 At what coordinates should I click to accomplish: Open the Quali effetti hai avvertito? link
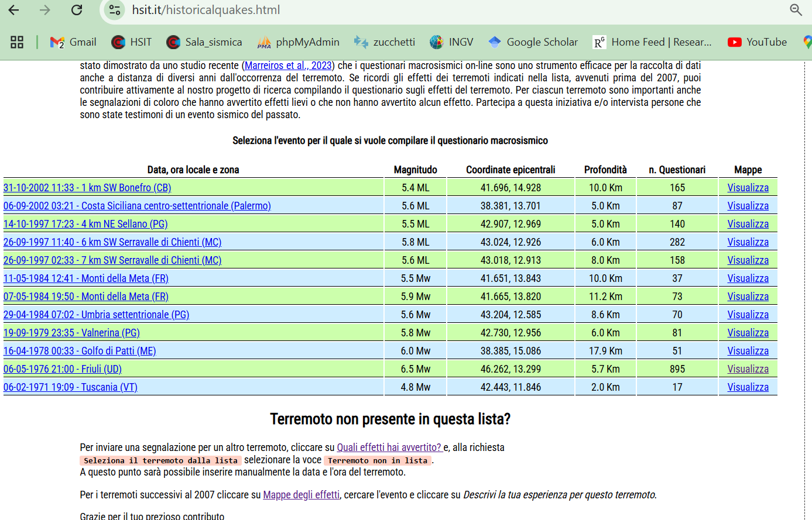[390, 447]
